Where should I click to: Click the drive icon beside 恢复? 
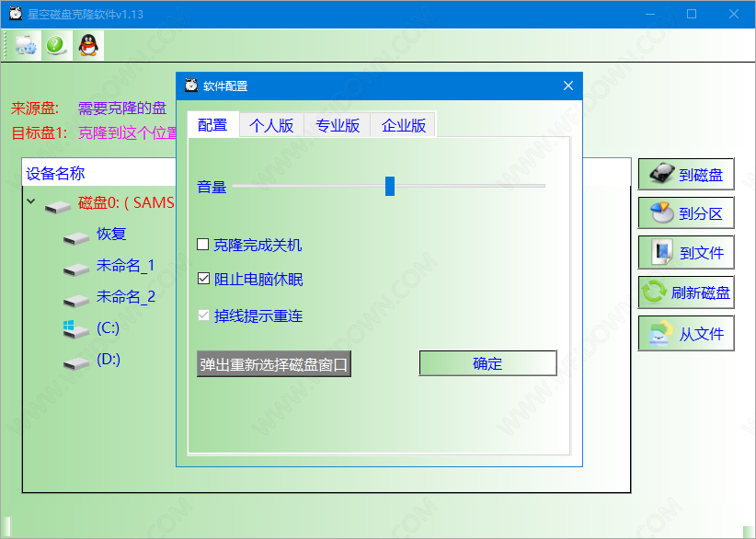[x=76, y=238]
